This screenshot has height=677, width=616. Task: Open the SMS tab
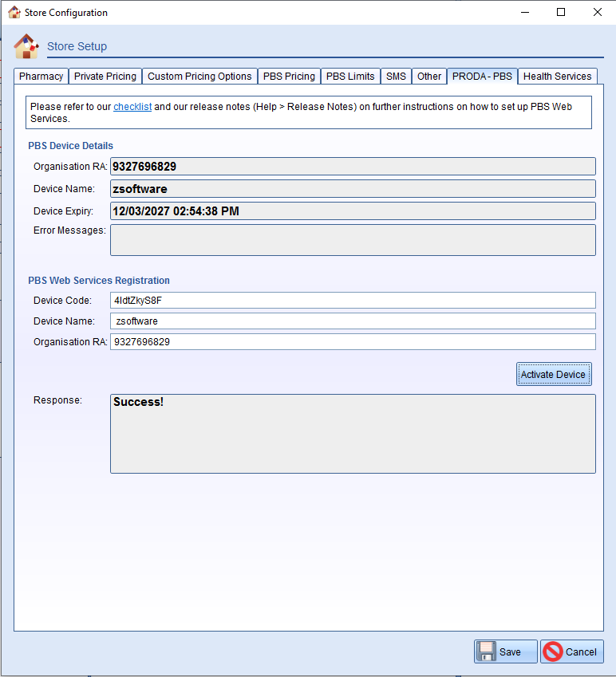click(396, 77)
